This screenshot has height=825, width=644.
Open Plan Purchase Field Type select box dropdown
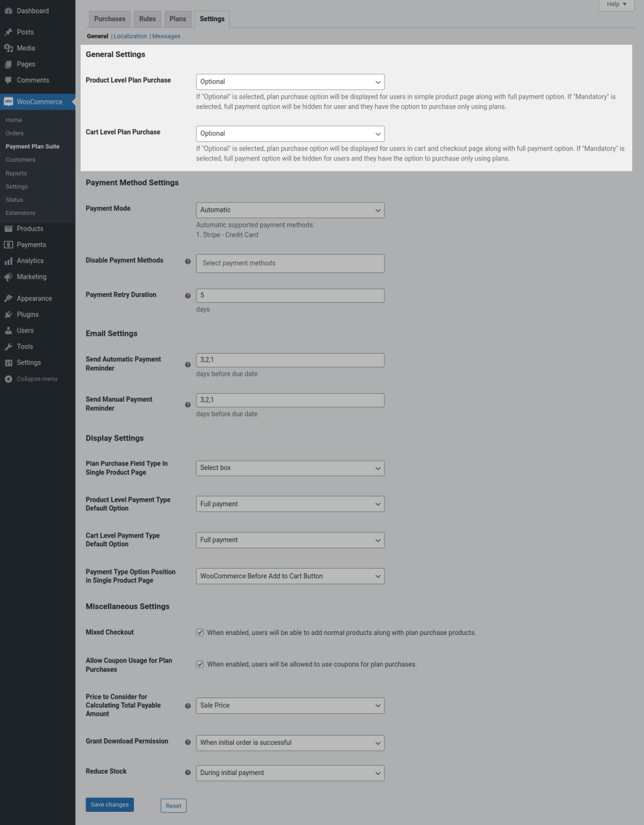point(290,468)
